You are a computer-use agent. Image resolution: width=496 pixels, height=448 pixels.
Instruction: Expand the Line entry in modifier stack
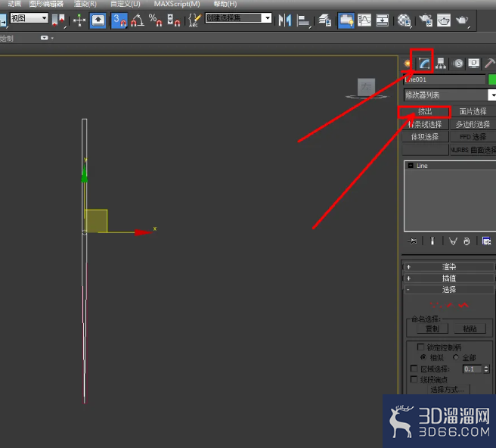tap(411, 166)
